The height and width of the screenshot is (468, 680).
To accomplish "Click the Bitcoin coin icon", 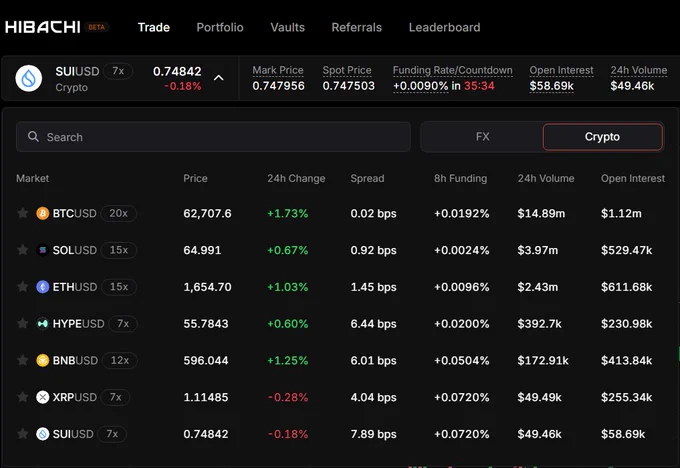I will (42, 213).
